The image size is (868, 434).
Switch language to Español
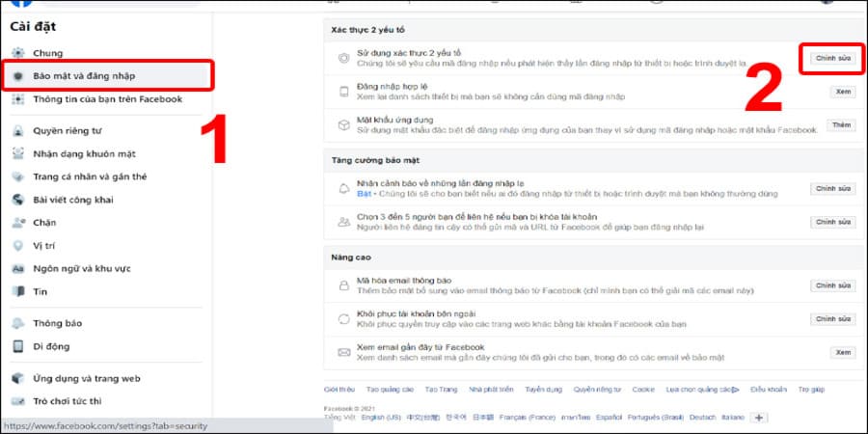609,418
